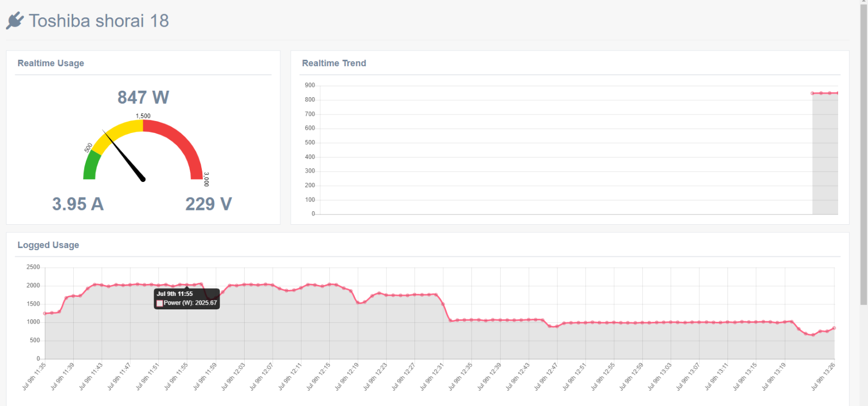Viewport: 868px width, 406px height.
Task: Click the 'Realtime Usage' panel heading
Action: click(51, 63)
